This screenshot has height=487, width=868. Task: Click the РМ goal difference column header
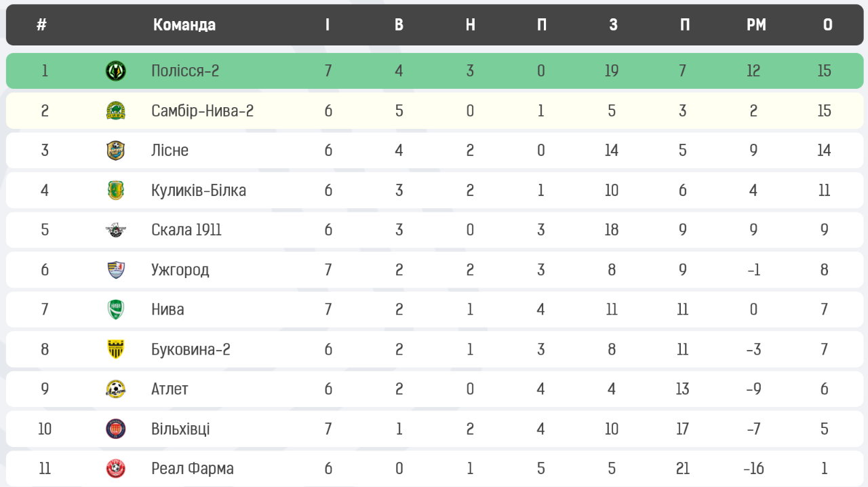tap(756, 25)
